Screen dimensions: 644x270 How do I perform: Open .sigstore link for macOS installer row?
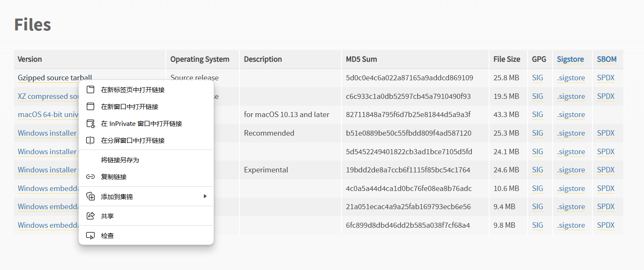[x=571, y=115]
